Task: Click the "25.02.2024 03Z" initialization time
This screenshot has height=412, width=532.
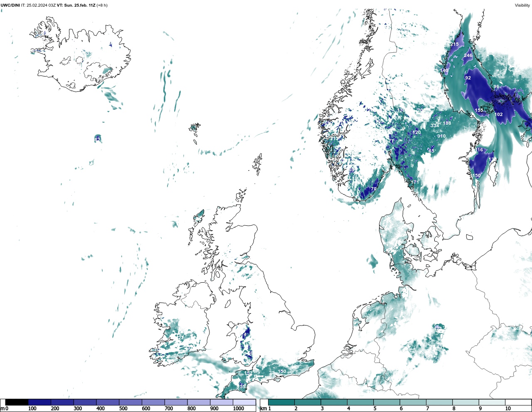Action: [x=41, y=5]
